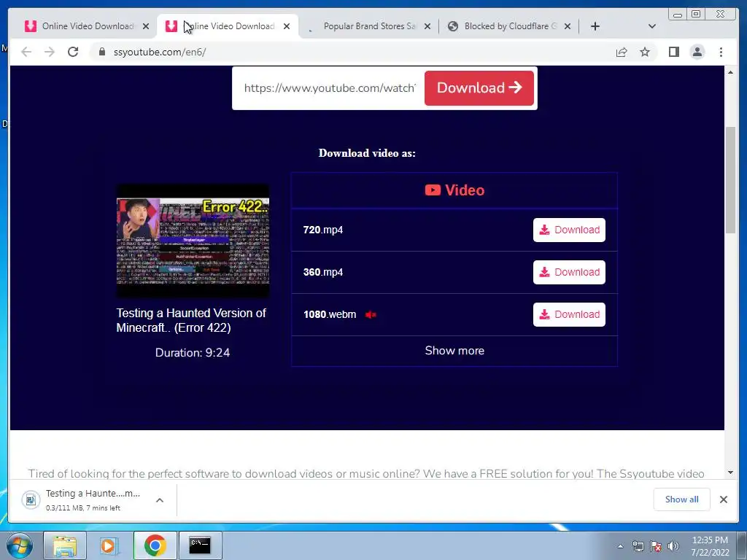Close the active Online Video Downloader tab

(x=286, y=26)
